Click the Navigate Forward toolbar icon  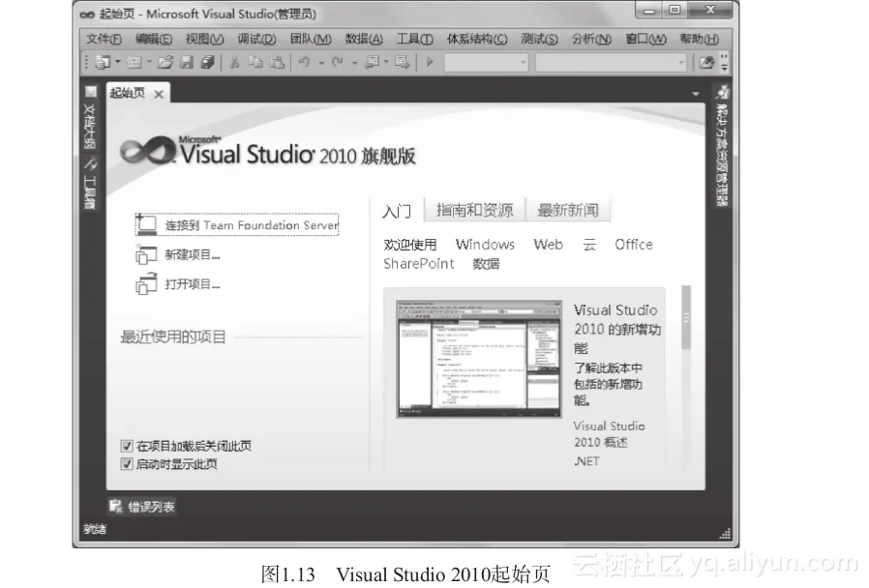click(x=403, y=63)
